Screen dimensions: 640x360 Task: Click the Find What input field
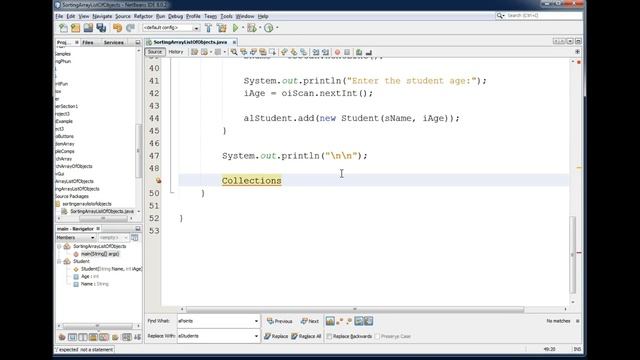click(x=216, y=321)
